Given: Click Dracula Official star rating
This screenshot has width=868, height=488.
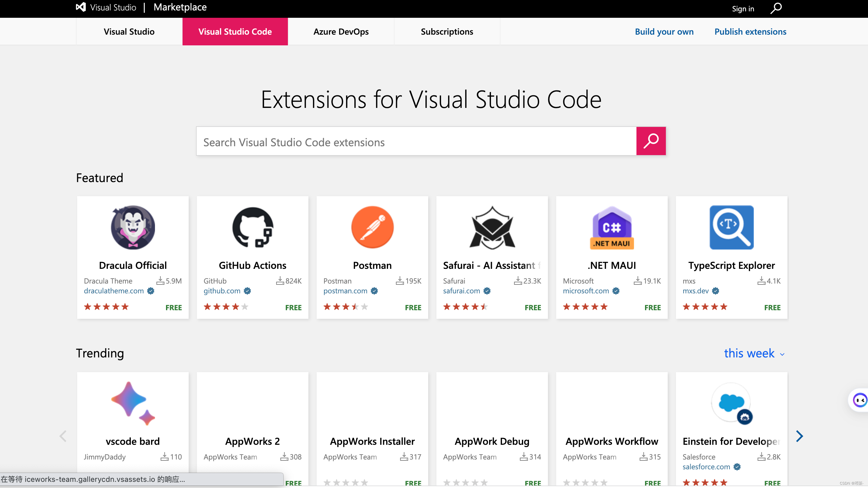Looking at the screenshot, I should coord(106,307).
